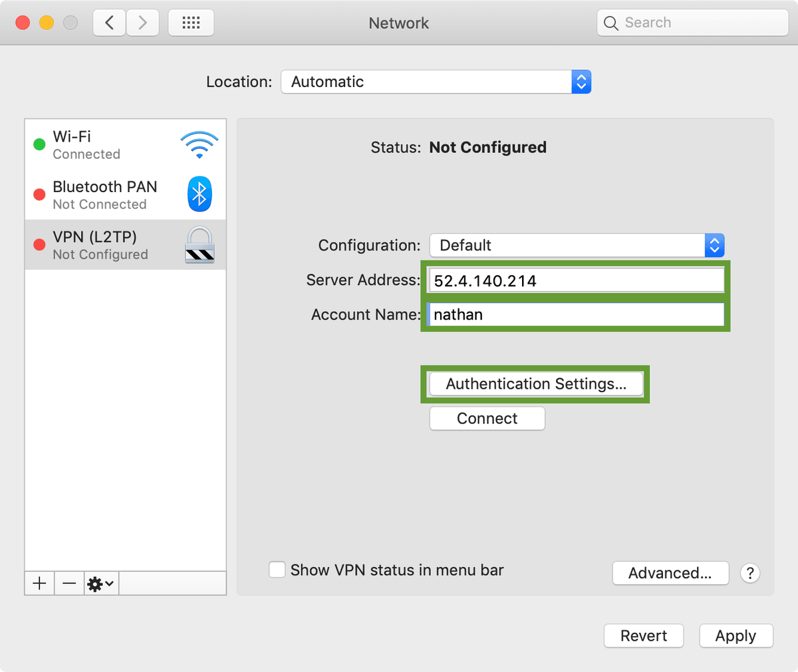Click Wi-Fi green status indicator
The width and height of the screenshot is (798, 672).
click(x=39, y=144)
